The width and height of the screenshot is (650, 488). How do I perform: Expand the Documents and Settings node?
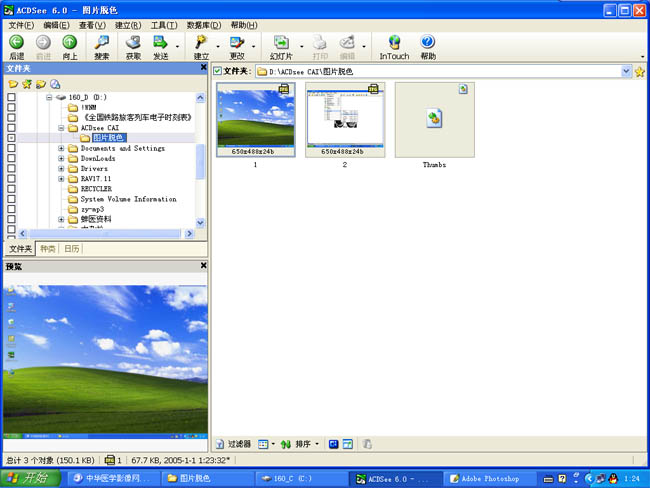pos(61,148)
